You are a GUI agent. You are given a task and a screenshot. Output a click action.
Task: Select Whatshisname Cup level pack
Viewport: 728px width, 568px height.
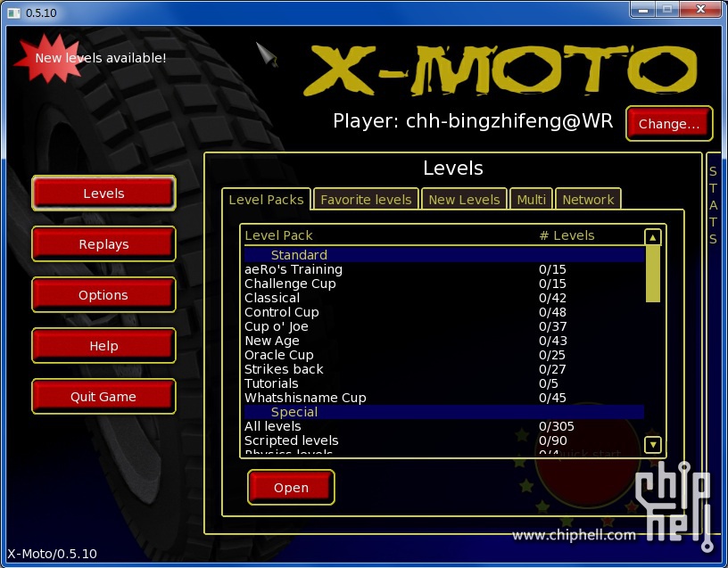444,398
